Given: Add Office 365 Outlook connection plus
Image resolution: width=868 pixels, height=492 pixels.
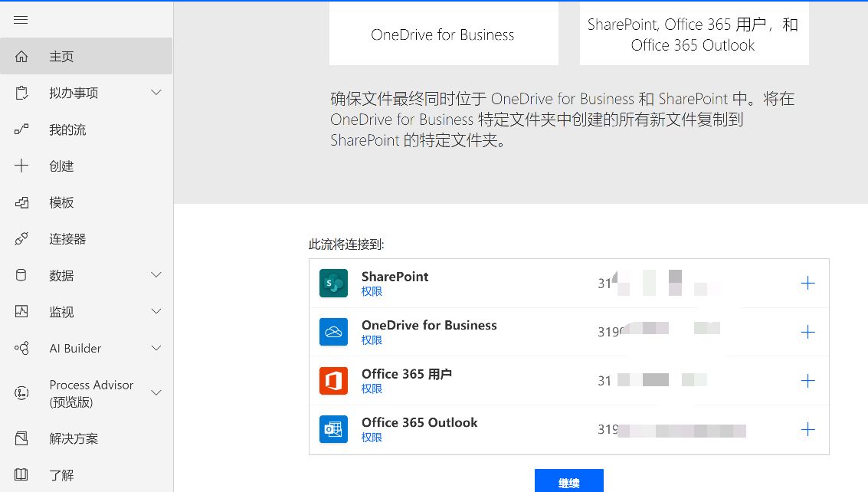Looking at the screenshot, I should 807,429.
